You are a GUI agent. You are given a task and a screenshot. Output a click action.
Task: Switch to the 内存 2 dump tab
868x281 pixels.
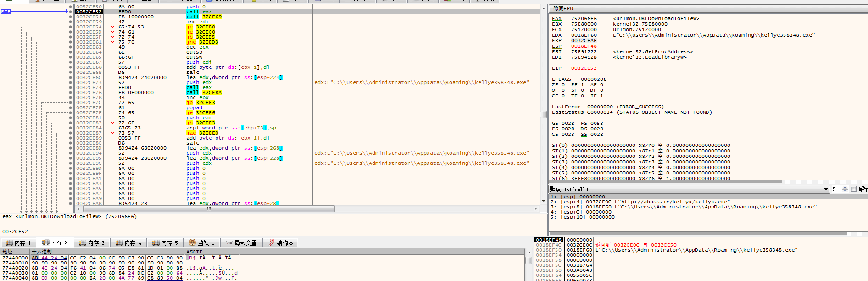click(x=55, y=242)
